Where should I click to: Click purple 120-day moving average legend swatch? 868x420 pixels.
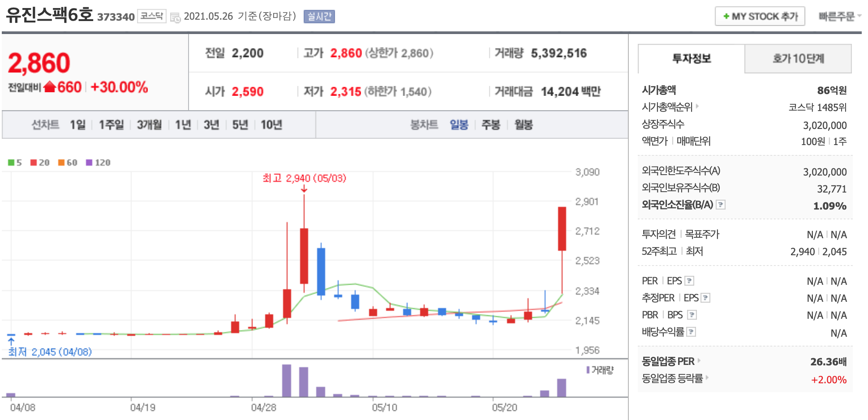[89, 162]
